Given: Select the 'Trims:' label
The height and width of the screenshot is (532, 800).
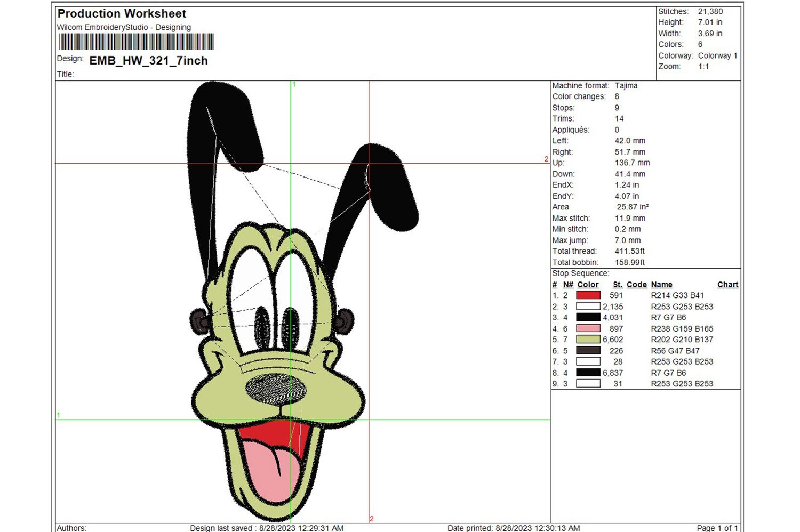Looking at the screenshot, I should [x=563, y=118].
